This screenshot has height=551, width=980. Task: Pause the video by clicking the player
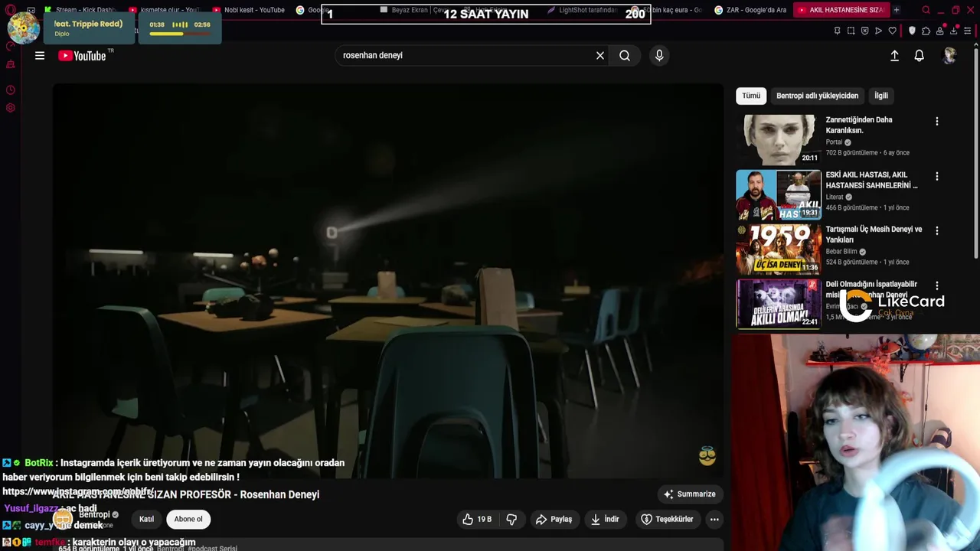(388, 280)
